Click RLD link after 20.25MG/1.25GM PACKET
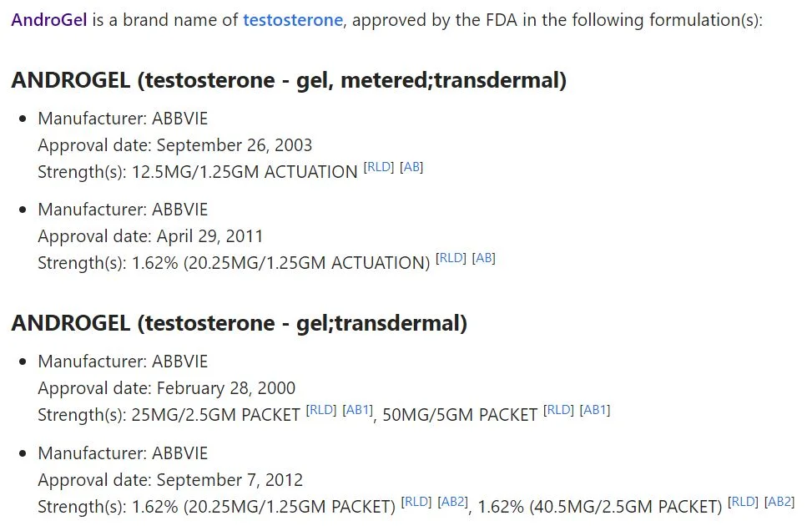This screenshot has width=812, height=531. 416,502
